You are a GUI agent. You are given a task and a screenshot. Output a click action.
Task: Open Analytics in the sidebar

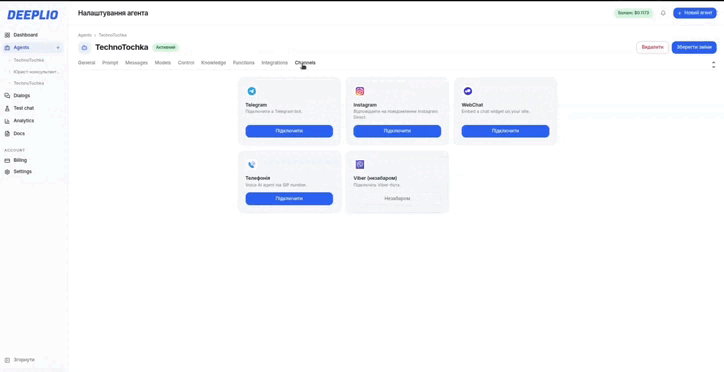24,120
